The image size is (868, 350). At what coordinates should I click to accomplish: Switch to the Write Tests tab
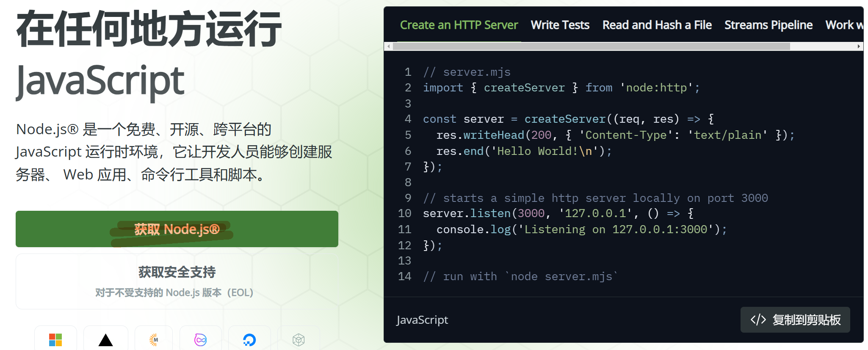point(560,25)
